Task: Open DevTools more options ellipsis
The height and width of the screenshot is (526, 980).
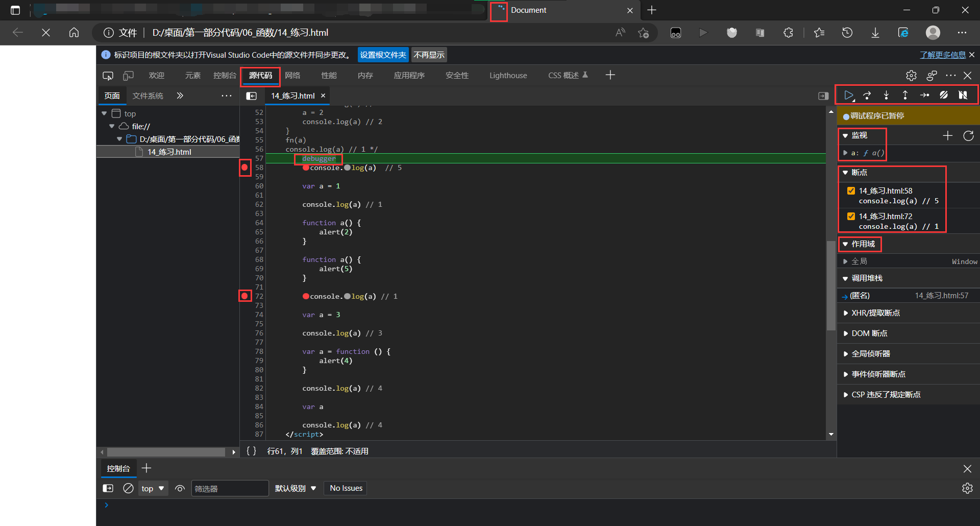Action: pos(950,76)
